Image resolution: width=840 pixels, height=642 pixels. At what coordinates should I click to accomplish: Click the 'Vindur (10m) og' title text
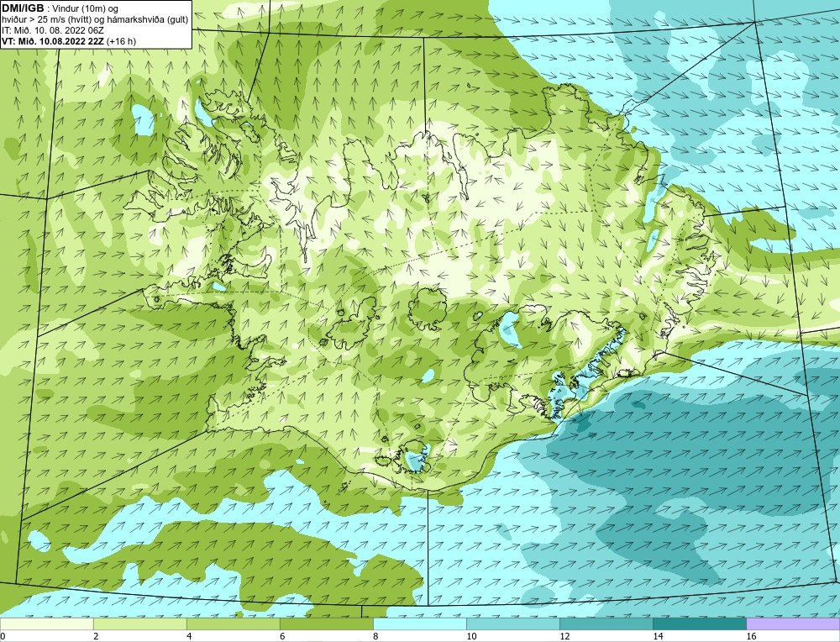[x=87, y=8]
